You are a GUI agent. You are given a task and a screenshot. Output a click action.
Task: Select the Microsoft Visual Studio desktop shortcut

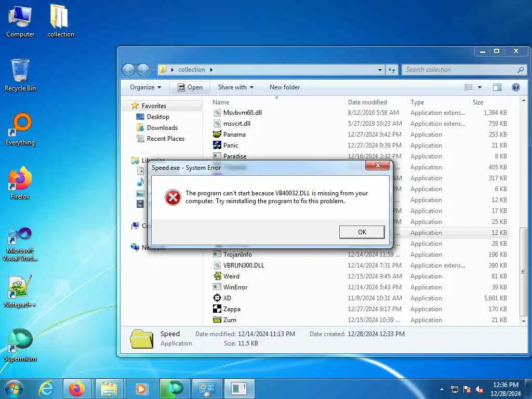[20, 244]
